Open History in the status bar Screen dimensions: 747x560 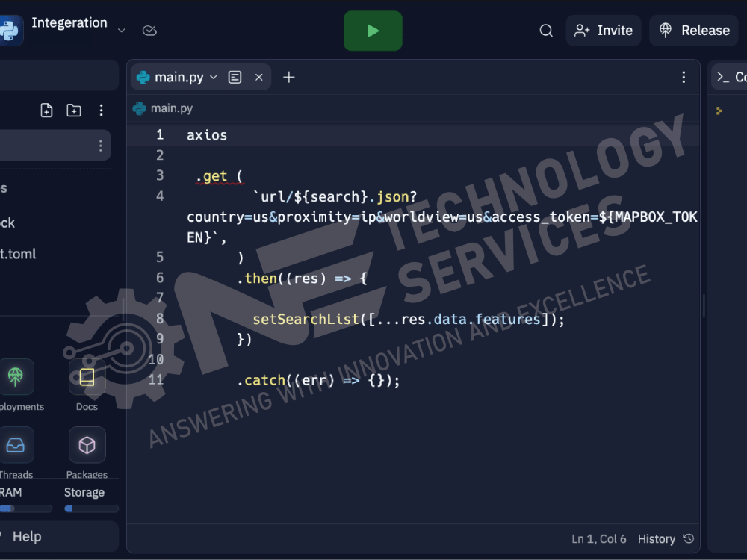pos(666,539)
